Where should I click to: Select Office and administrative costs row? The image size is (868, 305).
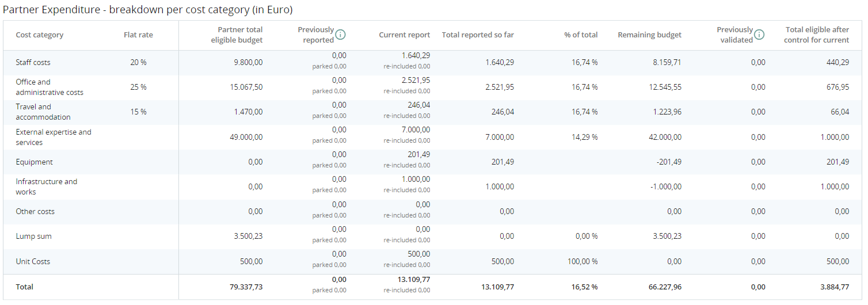point(50,87)
